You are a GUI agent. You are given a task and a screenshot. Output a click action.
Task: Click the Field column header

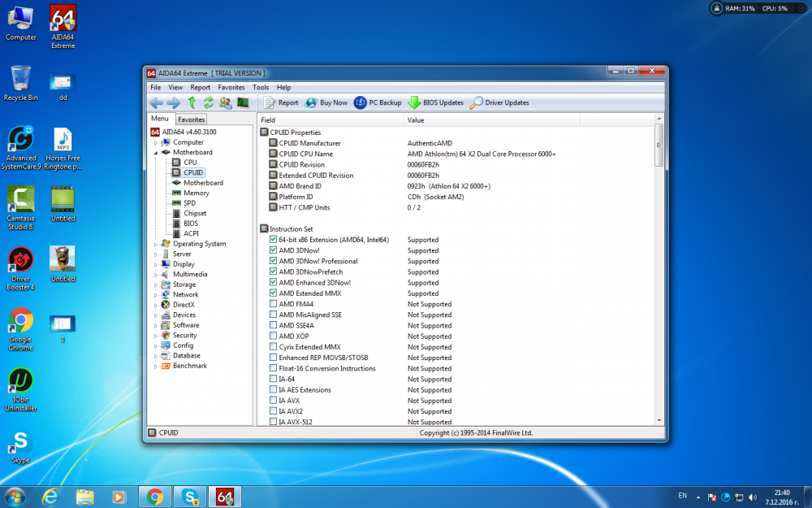(x=331, y=119)
